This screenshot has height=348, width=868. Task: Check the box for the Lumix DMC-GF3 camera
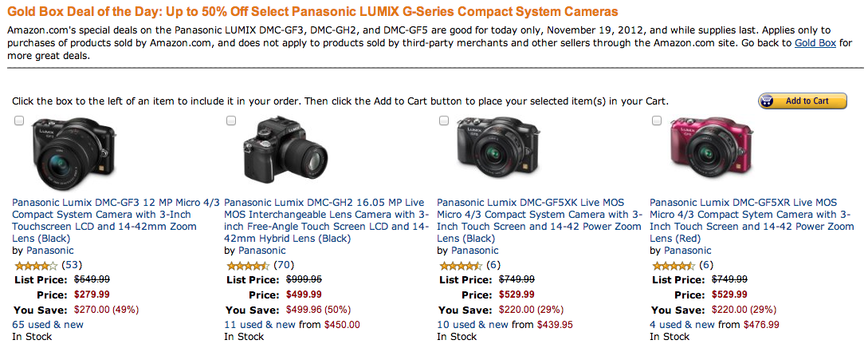(18, 121)
